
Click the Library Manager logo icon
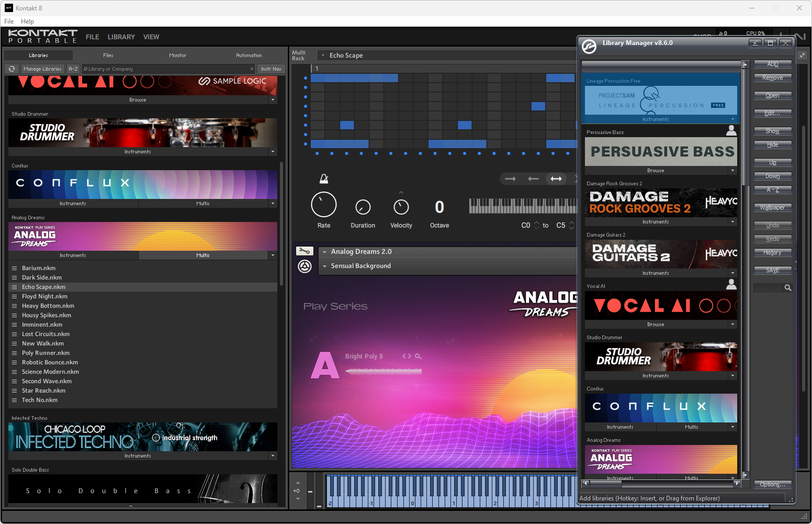(x=589, y=47)
